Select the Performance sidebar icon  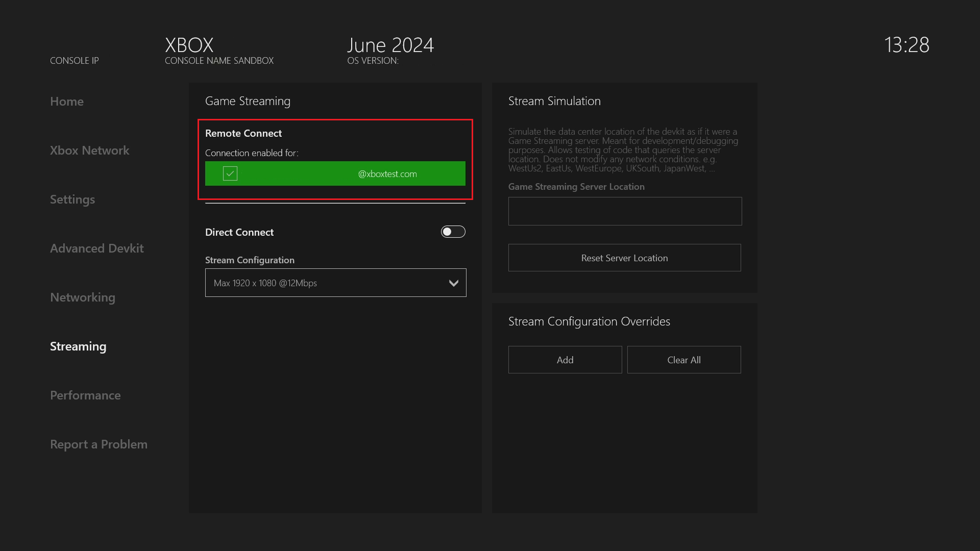pyautogui.click(x=85, y=395)
